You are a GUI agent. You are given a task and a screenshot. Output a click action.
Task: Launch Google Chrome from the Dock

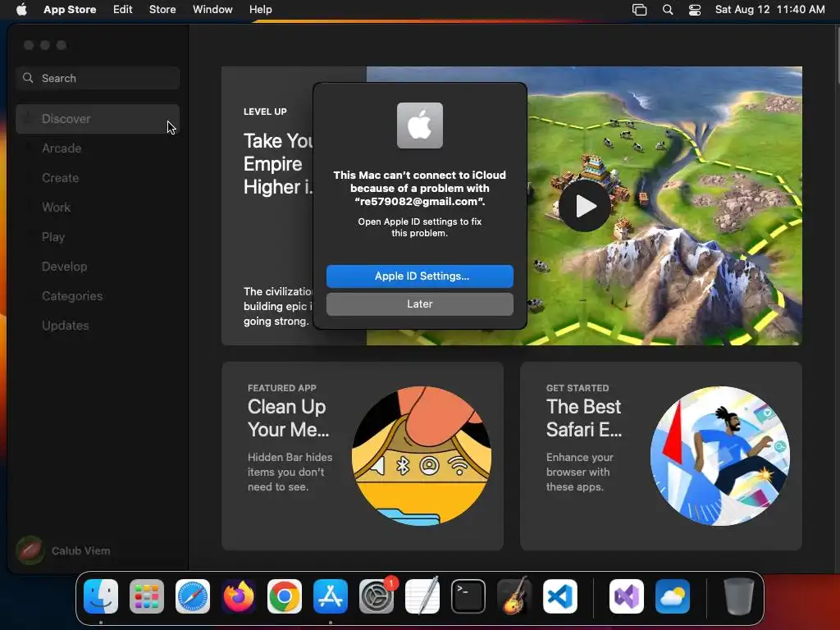coord(285,596)
